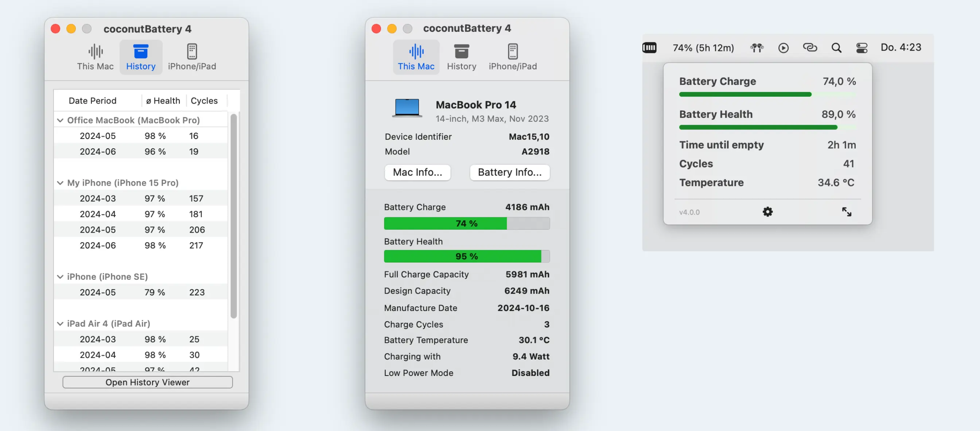This screenshot has height=431, width=980.
Task: Click MacBook Pro 14 laptop image
Action: coord(407,108)
